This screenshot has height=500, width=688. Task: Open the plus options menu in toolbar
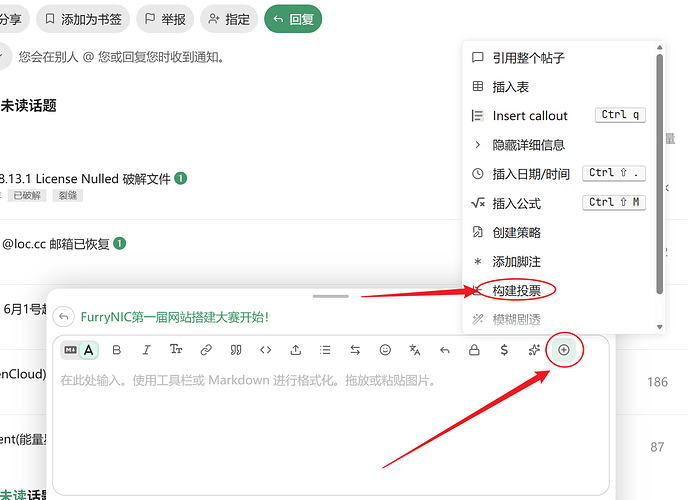(x=564, y=350)
